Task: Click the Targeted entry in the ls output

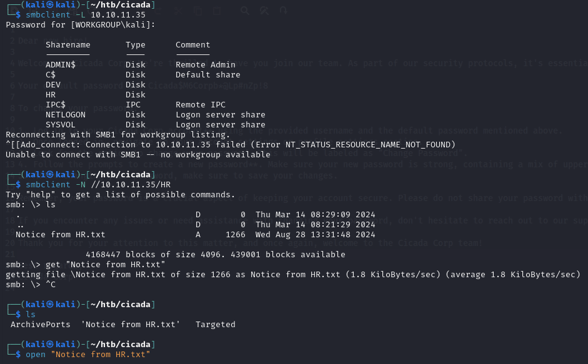Action: tap(216, 325)
